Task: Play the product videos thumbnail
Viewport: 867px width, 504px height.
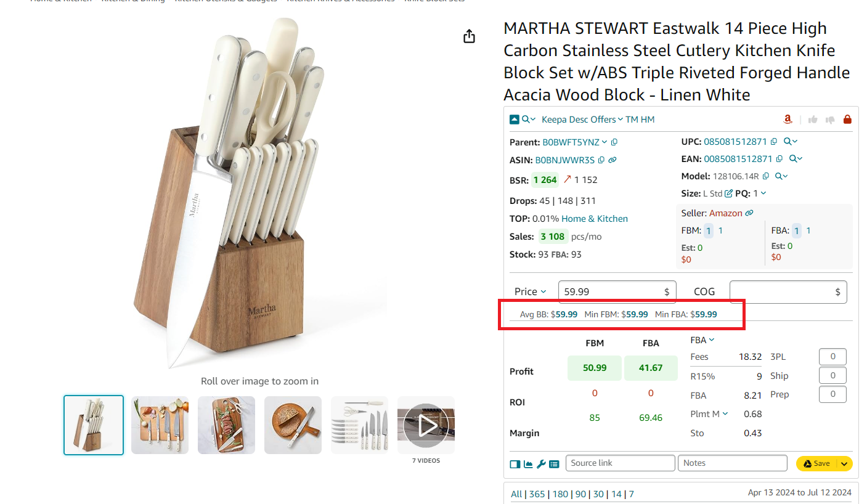Action: [426, 425]
